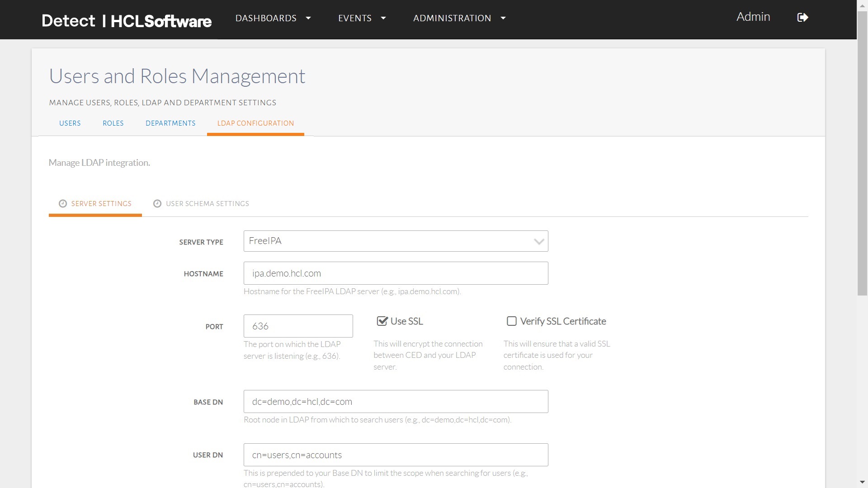Click into the Base DN field
The image size is (868, 488).
point(396,402)
